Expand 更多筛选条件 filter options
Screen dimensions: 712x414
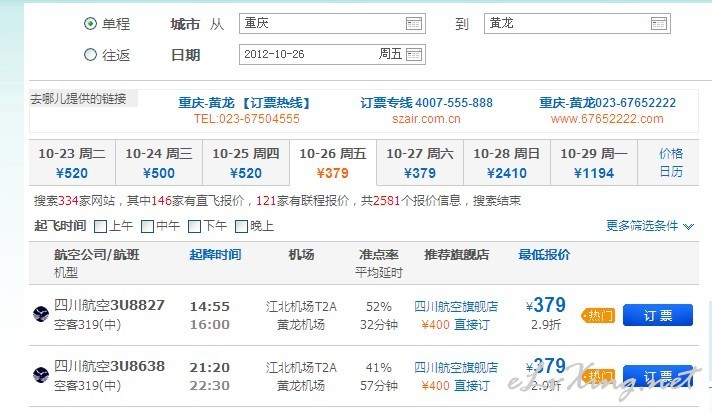tap(650, 226)
